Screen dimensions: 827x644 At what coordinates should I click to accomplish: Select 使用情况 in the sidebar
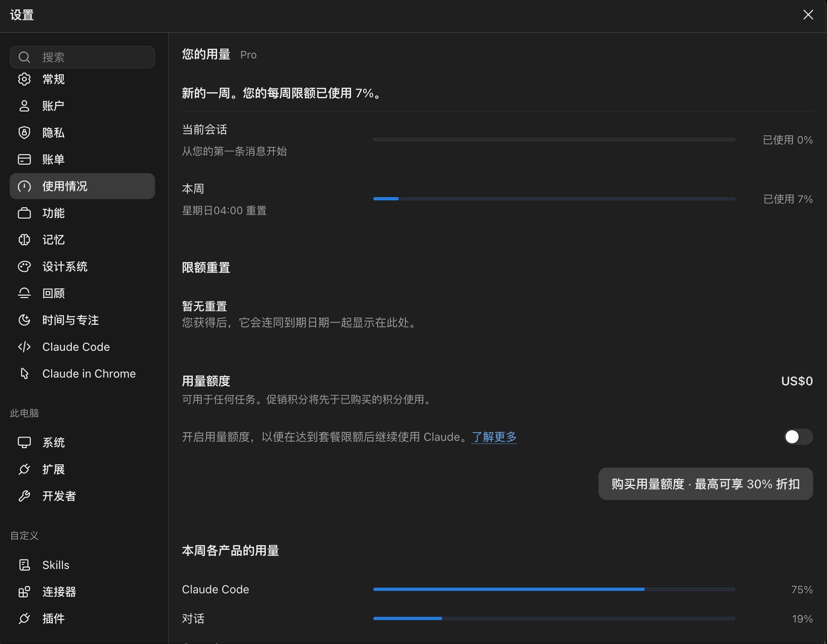82,186
